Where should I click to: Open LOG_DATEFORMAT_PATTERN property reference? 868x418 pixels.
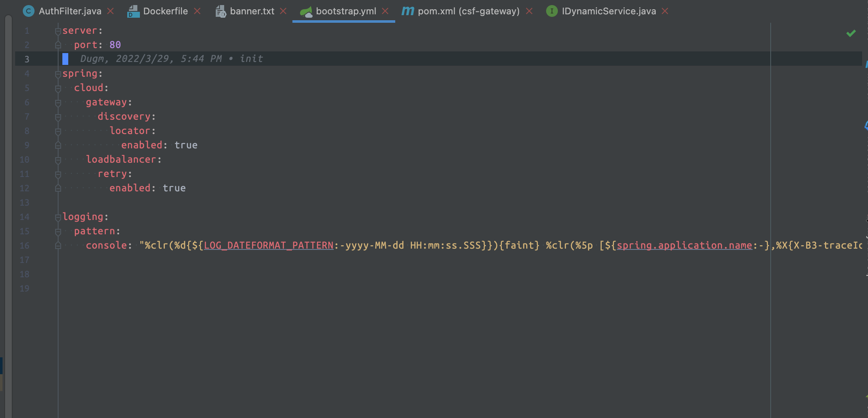(268, 246)
